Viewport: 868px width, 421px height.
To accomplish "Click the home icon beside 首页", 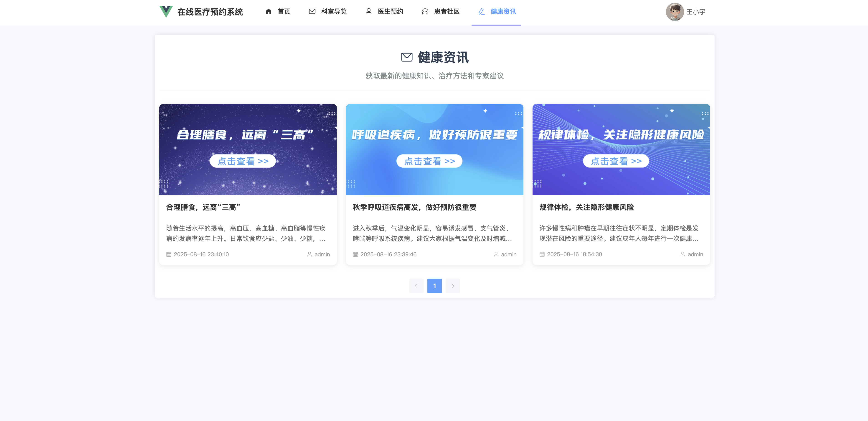I will 268,12.
